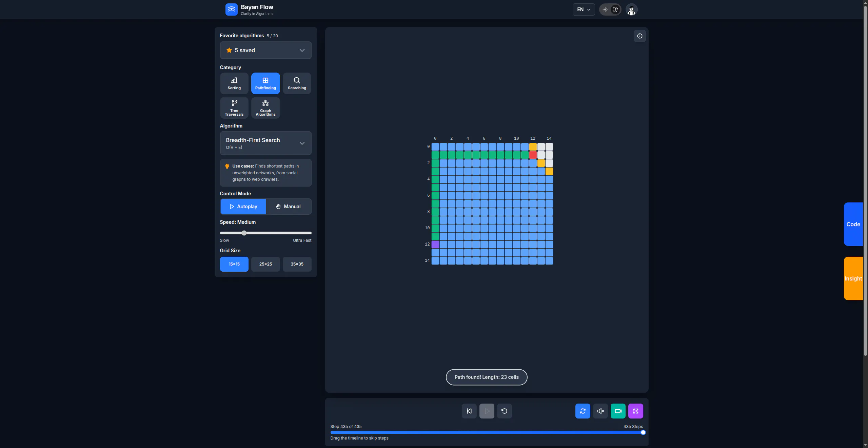Expand the 5 saved favorites dropdown
Image resolution: width=868 pixels, height=448 pixels.
tap(265, 50)
